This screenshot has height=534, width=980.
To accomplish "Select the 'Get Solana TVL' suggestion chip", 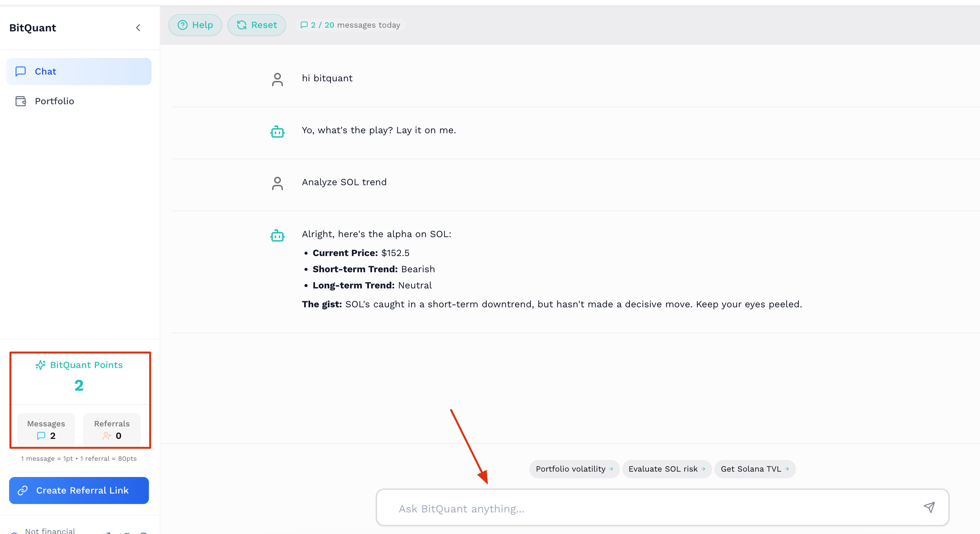I will click(755, 469).
